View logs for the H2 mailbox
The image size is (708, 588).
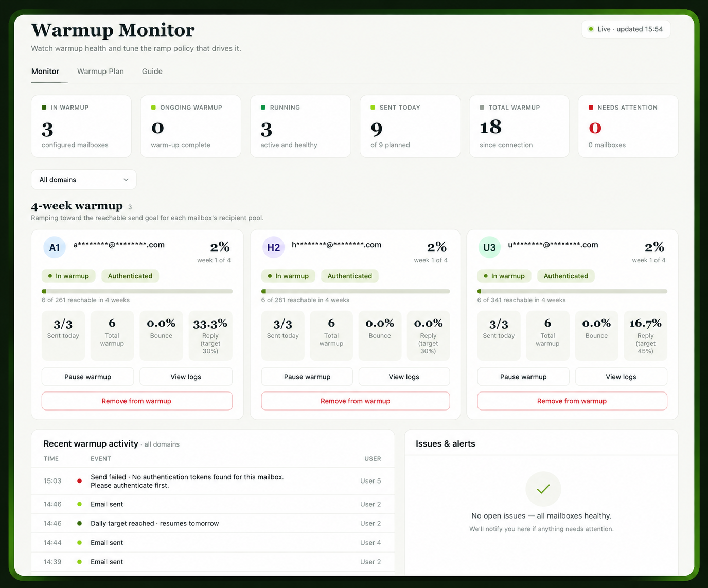[x=404, y=377]
